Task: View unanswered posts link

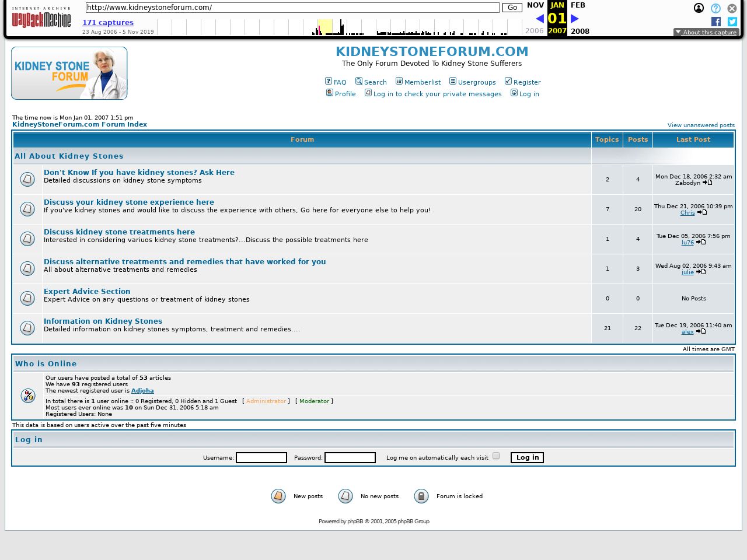Action: (x=700, y=125)
